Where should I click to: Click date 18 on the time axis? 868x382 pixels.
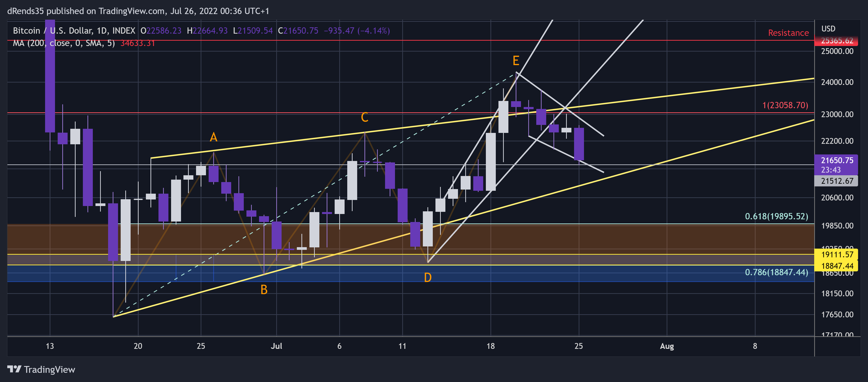(x=491, y=346)
